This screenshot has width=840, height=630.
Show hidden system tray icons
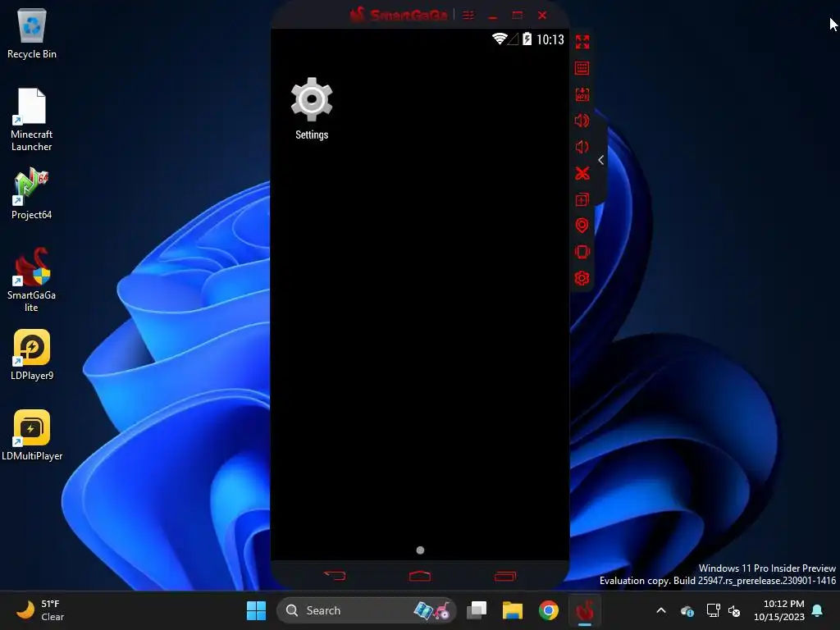(661, 610)
